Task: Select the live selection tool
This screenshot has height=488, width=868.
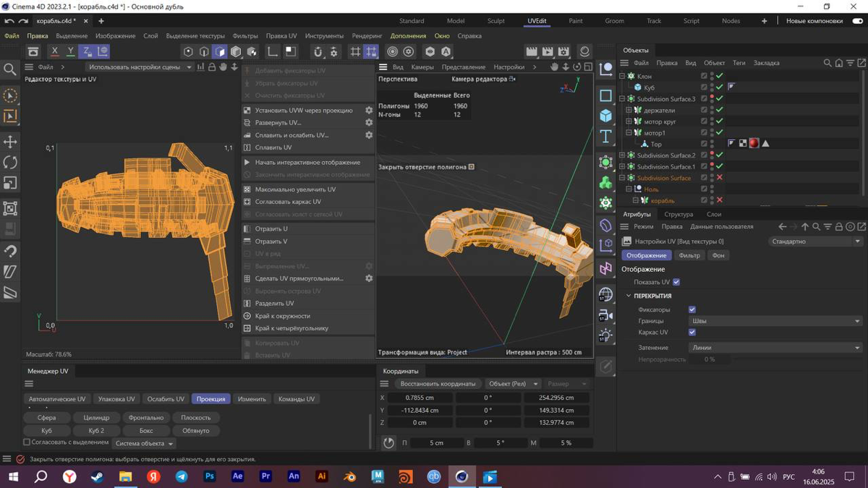Action: (x=10, y=95)
